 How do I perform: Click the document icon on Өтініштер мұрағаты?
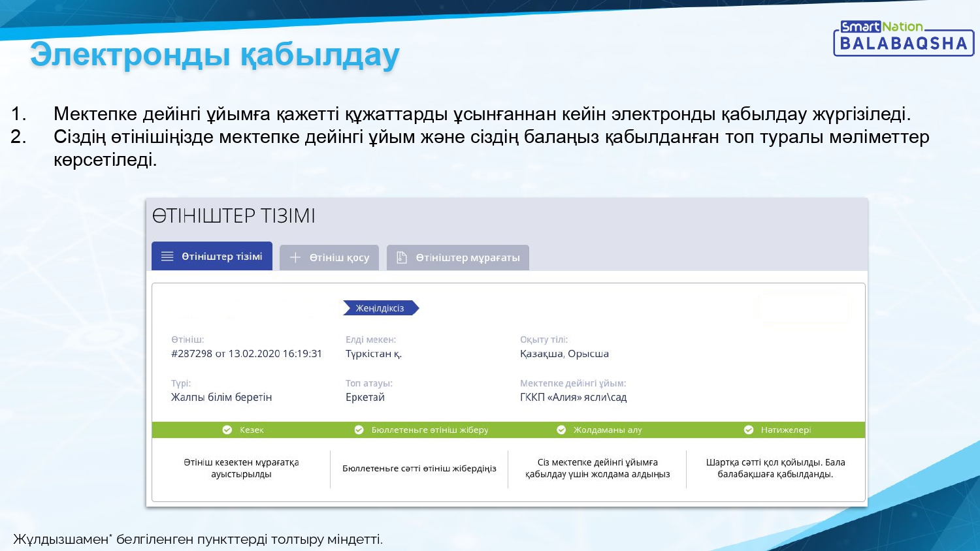(x=402, y=257)
